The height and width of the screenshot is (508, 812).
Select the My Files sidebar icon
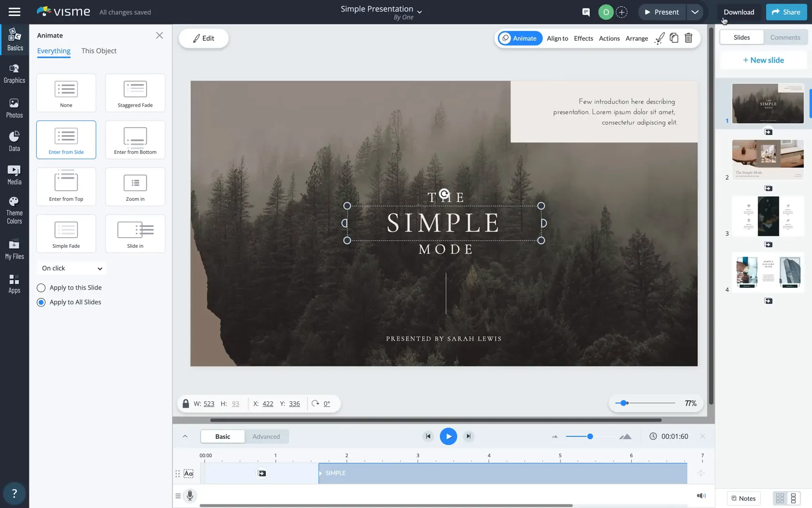[14, 248]
